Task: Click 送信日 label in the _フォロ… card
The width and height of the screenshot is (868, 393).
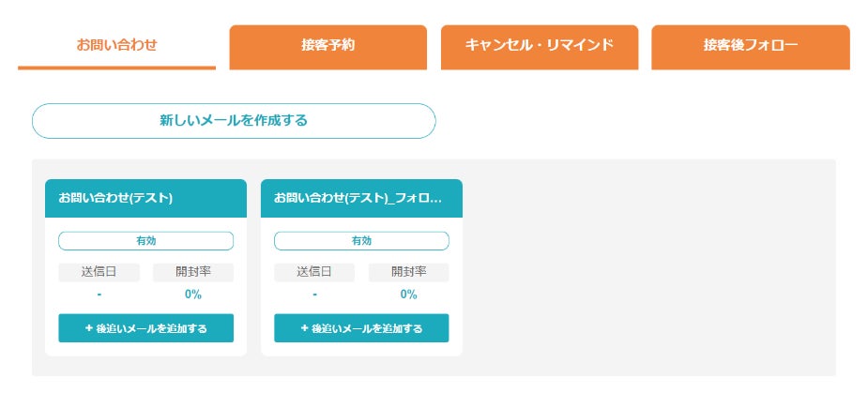Action: (x=314, y=272)
